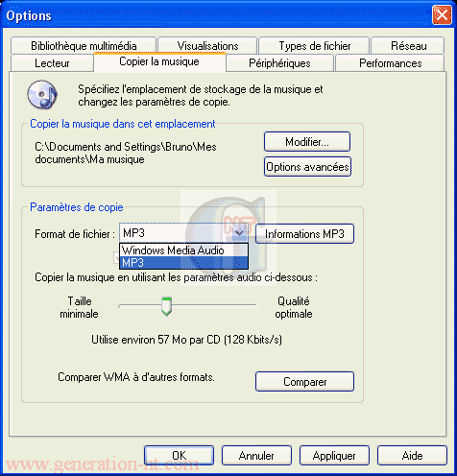Click the Taille minimale label
The width and height of the screenshot is (457, 476).
(x=79, y=307)
